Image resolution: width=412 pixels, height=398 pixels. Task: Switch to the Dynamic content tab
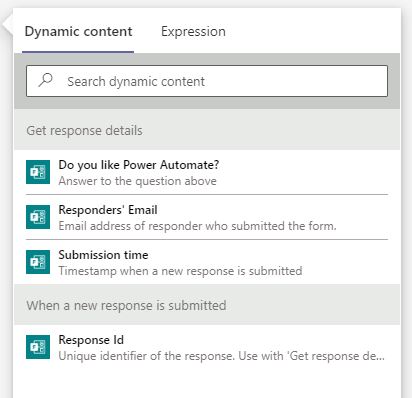click(x=78, y=32)
